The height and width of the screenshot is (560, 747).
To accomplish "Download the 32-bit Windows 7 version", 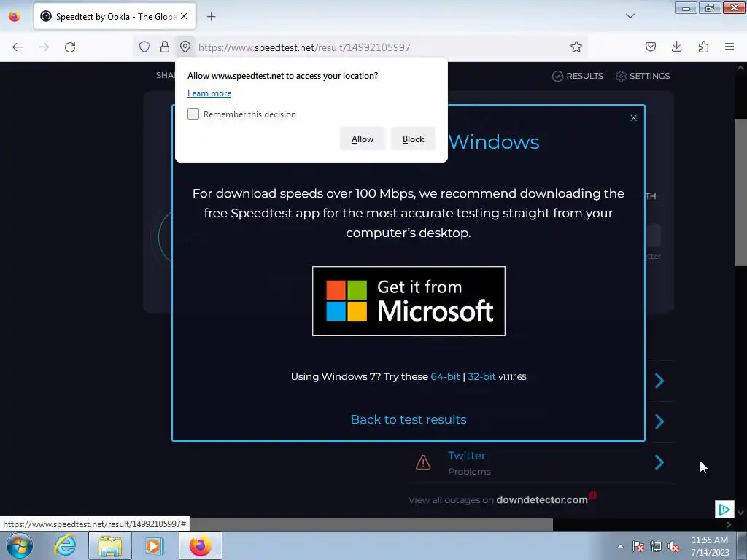I will (481, 376).
